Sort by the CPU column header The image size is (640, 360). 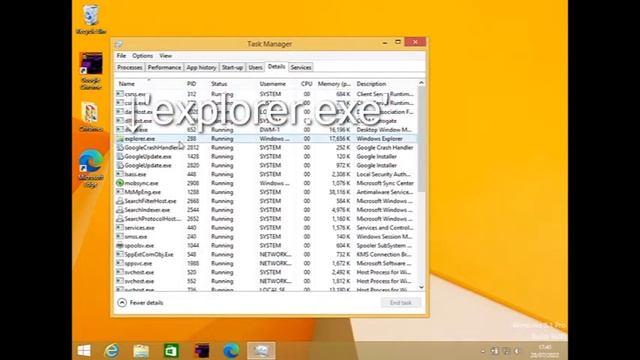point(307,84)
